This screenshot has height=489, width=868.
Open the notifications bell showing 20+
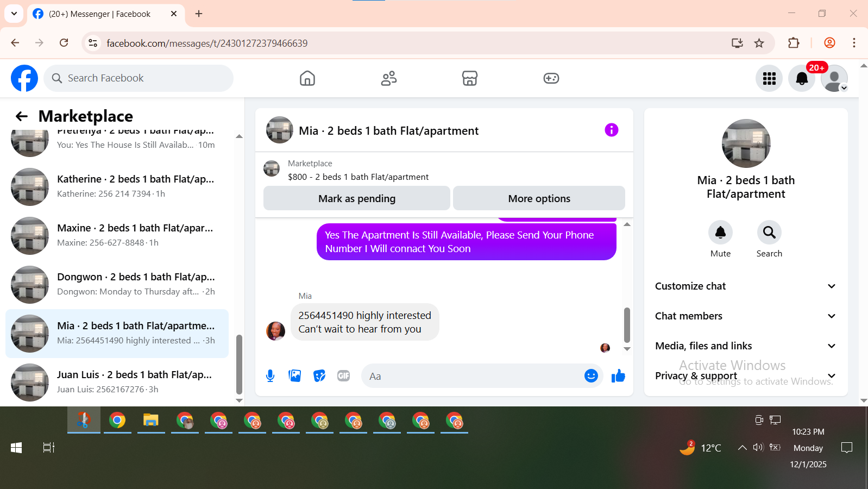(x=802, y=78)
